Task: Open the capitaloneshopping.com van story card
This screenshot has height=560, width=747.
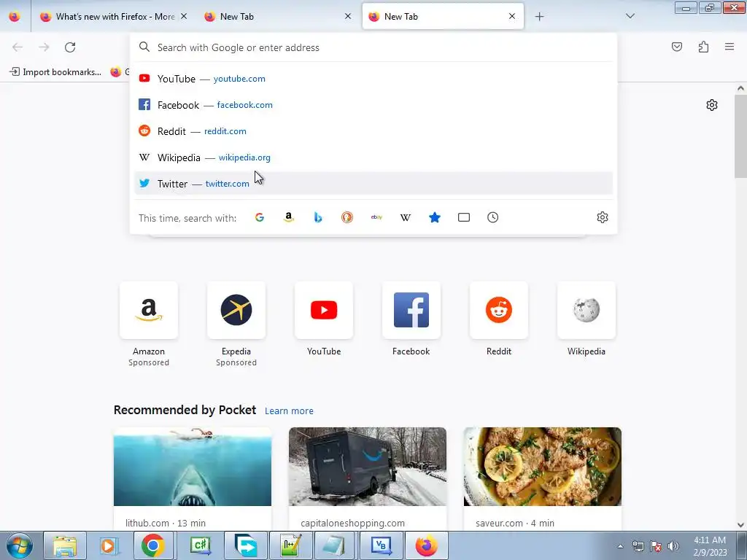Action: pyautogui.click(x=368, y=478)
